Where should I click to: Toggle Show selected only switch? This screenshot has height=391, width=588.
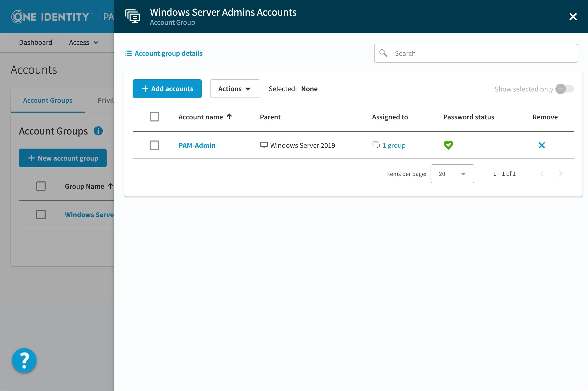tap(565, 89)
